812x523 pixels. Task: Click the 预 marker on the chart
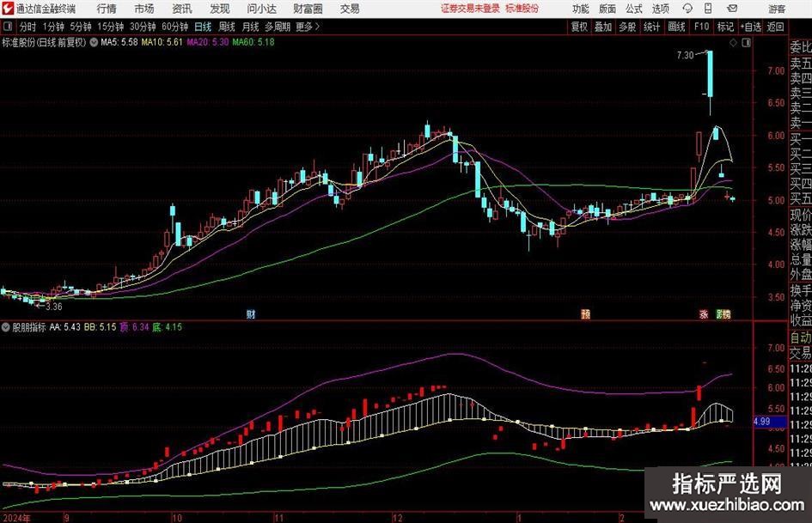click(585, 313)
